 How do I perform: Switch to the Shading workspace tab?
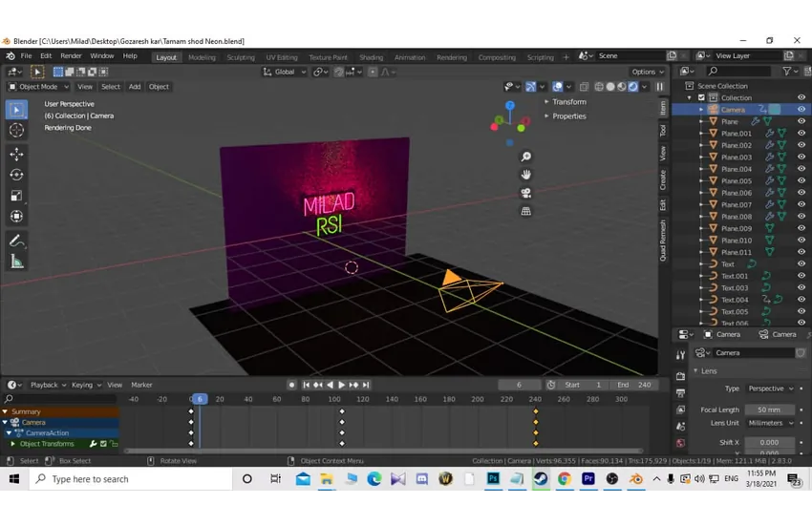coord(371,57)
